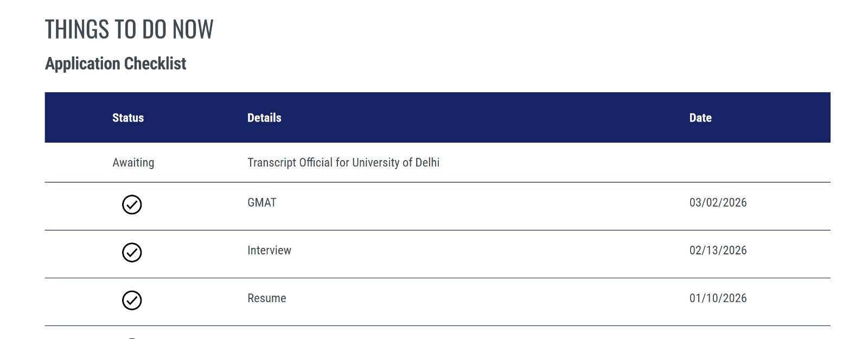Click the Things To Do Now heading
Viewport: 868px width, 339px height.
(x=129, y=29)
